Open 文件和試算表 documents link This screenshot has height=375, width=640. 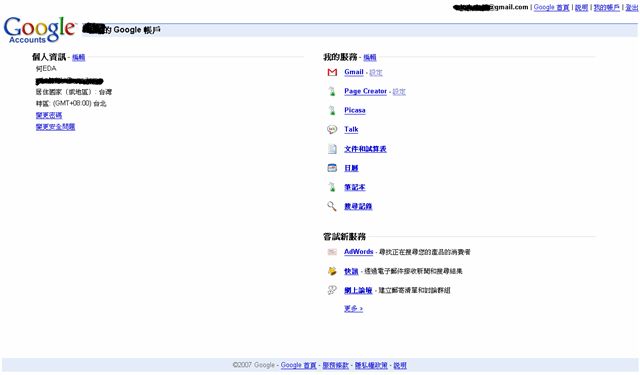point(365,149)
